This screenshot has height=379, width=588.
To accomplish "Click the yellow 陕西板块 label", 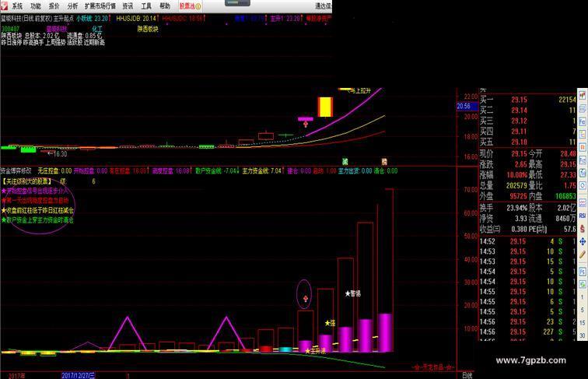I will [x=148, y=29].
